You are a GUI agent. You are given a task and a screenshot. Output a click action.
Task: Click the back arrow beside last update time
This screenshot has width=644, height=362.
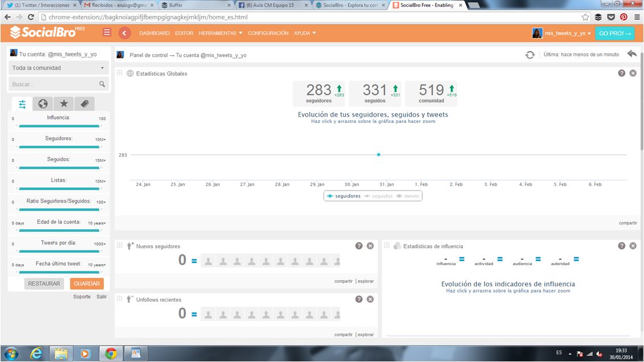coord(631,54)
